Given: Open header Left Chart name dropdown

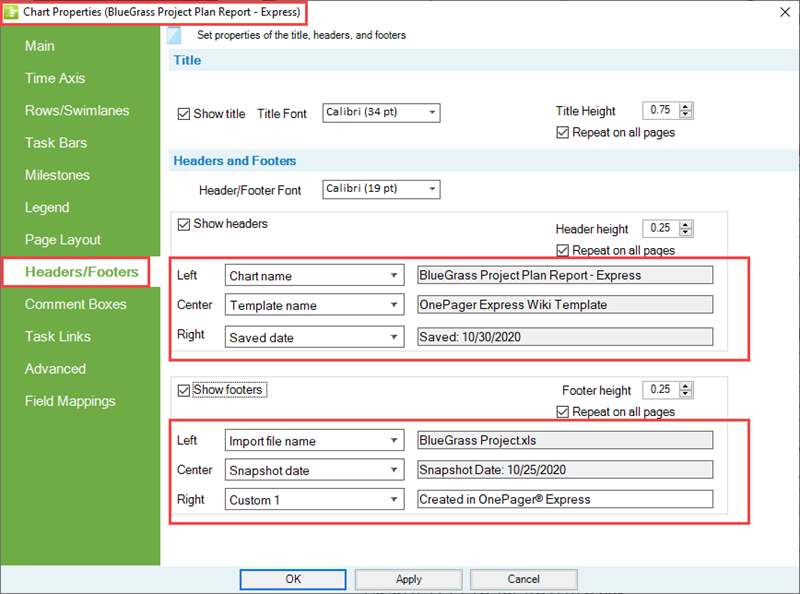Looking at the screenshot, I should pos(314,275).
